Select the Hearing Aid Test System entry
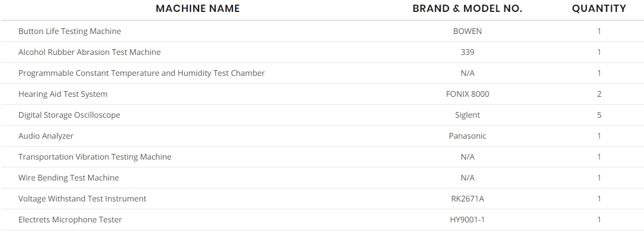Screen dimensions: 644x232 [x=63, y=94]
